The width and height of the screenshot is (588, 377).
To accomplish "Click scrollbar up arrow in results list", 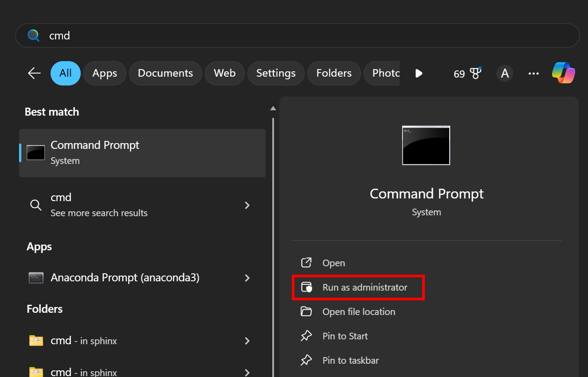I will point(273,109).
